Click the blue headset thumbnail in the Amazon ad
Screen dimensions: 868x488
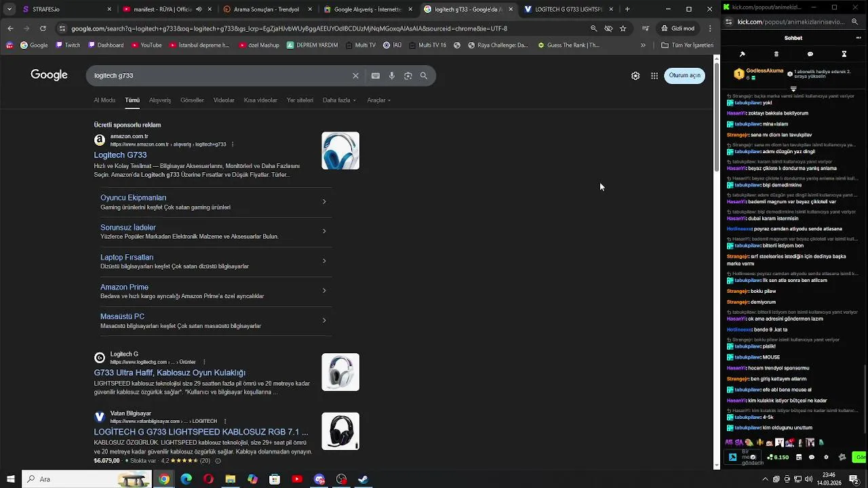[x=340, y=150]
